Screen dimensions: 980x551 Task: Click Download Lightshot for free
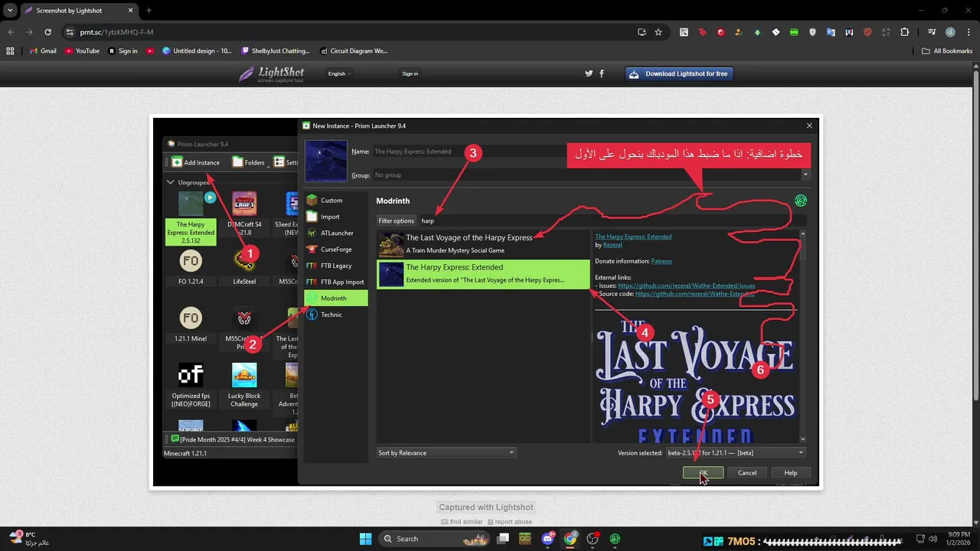point(680,74)
